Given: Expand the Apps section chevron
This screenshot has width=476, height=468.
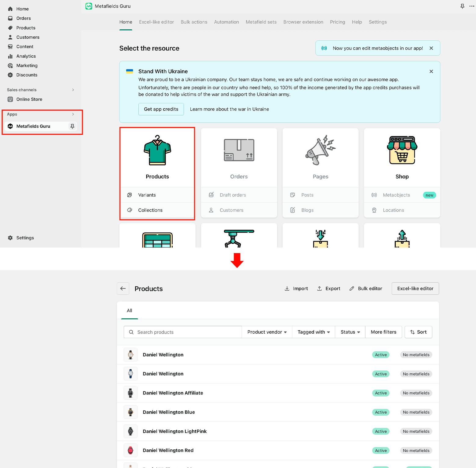Looking at the screenshot, I should point(73,114).
